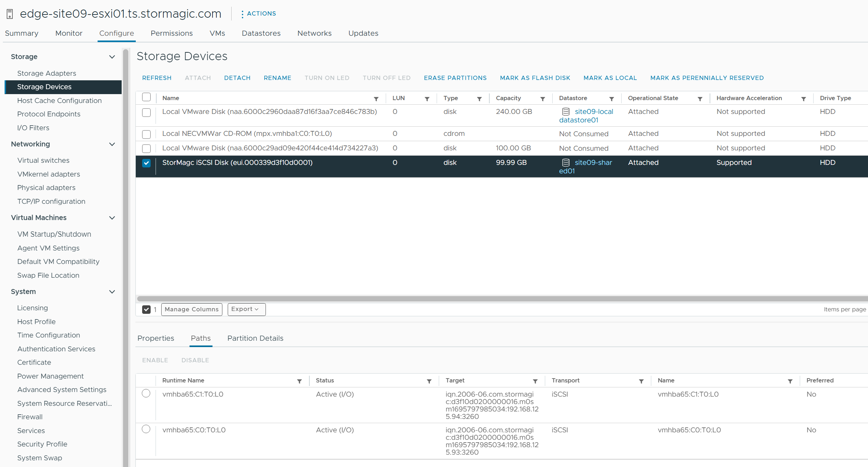Click the host icon beside edge-site09-esxi01 title
Image resolution: width=868 pixels, height=467 pixels.
click(x=10, y=14)
